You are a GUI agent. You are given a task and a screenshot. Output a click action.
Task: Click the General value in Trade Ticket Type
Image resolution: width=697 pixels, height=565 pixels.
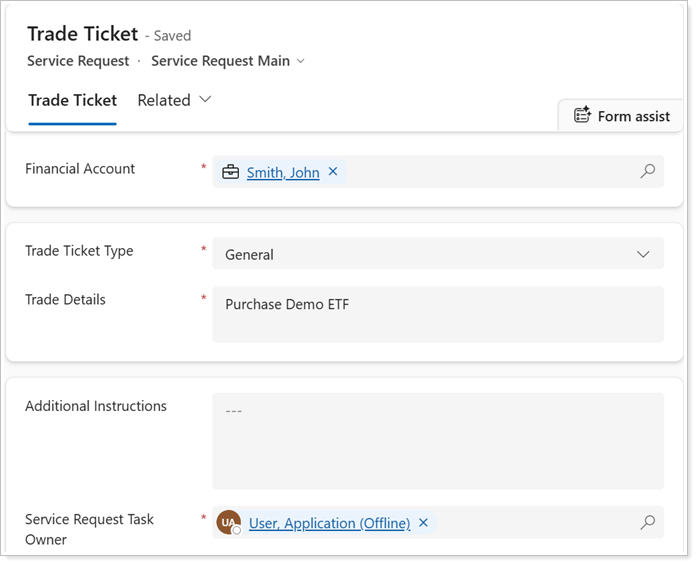pyautogui.click(x=249, y=255)
